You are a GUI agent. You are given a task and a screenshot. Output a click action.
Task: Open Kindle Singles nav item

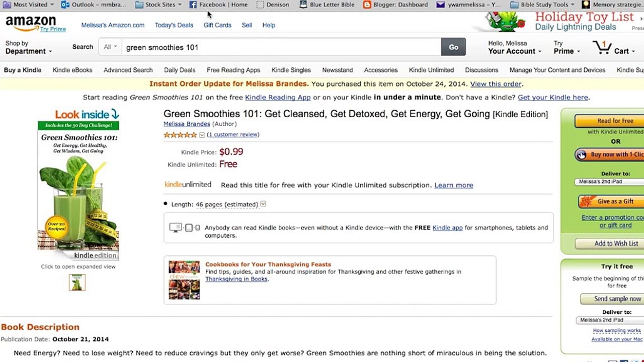coord(291,70)
